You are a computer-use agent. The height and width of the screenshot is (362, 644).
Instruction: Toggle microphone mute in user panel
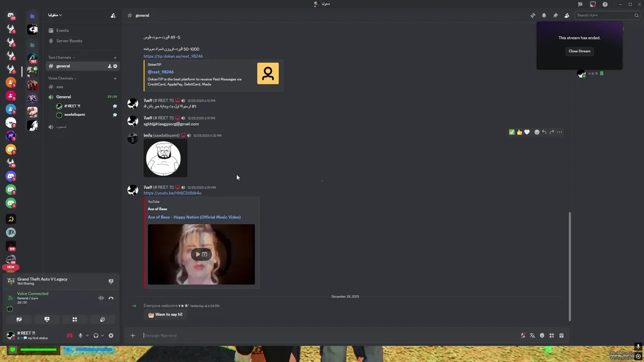(80, 336)
